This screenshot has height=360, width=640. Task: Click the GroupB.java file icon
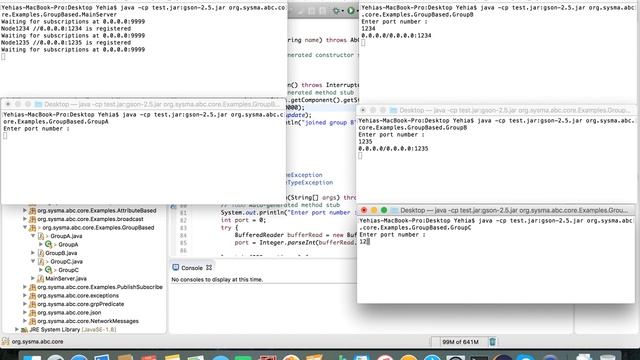tap(41, 253)
